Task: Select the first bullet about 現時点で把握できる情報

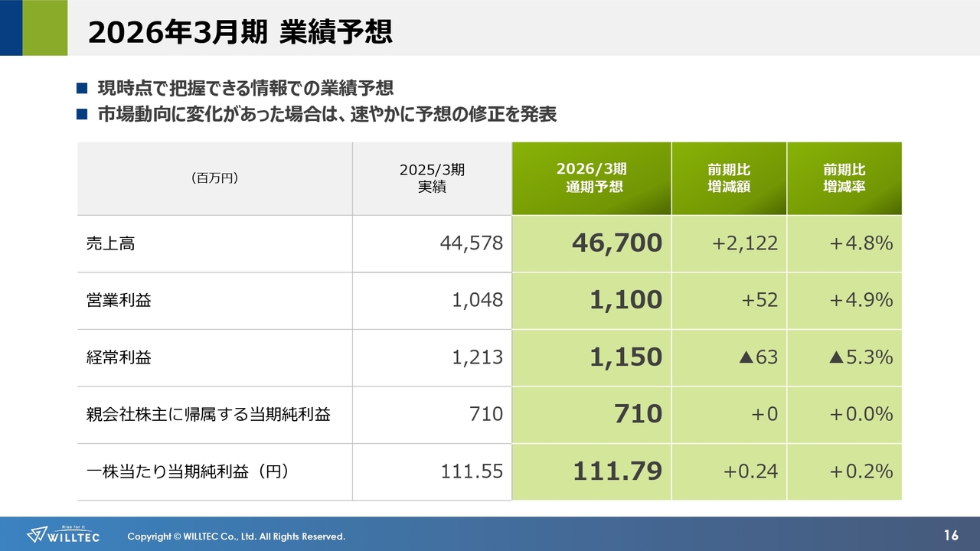Action: pyautogui.click(x=245, y=88)
